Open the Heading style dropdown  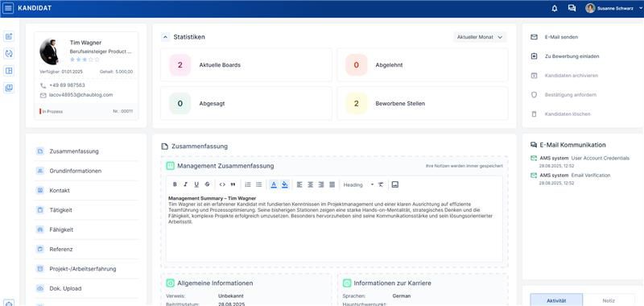tap(358, 185)
